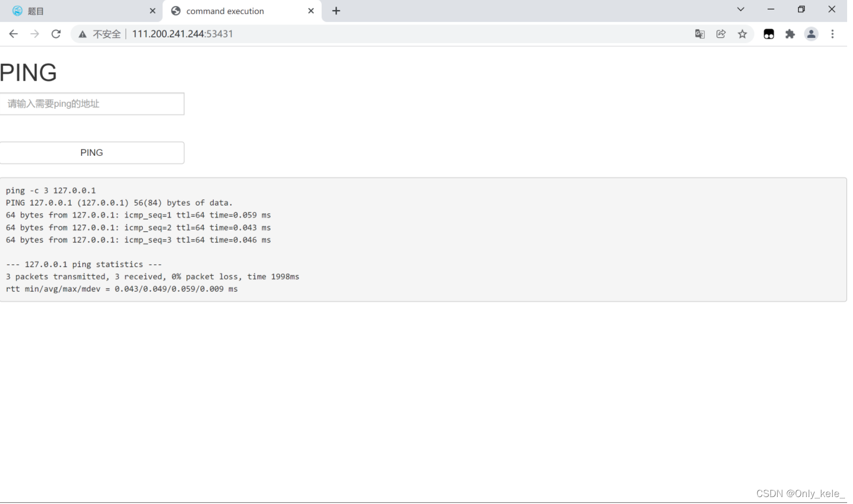Select the command execution tab
The height and width of the screenshot is (504, 853).
click(x=242, y=11)
